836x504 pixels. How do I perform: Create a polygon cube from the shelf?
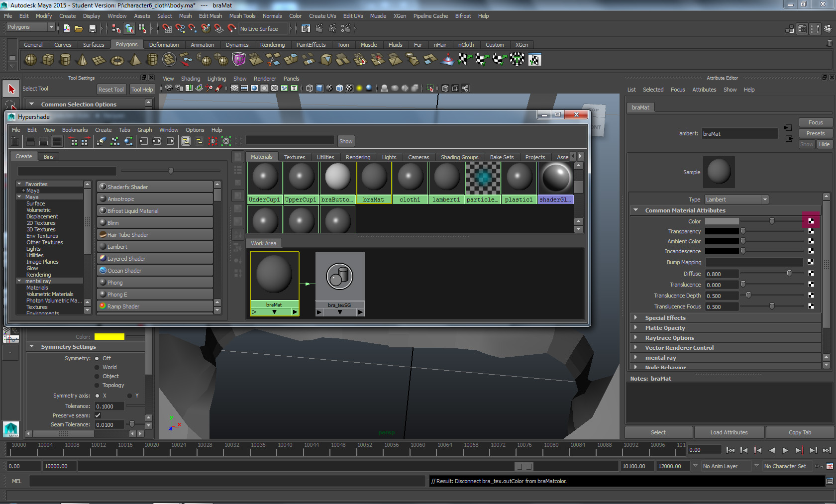48,60
